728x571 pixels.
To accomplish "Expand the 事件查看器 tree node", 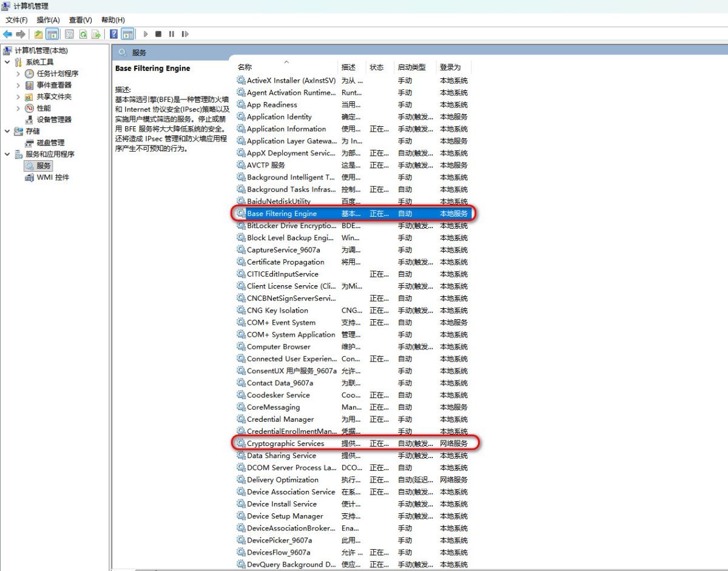I will click(x=19, y=85).
